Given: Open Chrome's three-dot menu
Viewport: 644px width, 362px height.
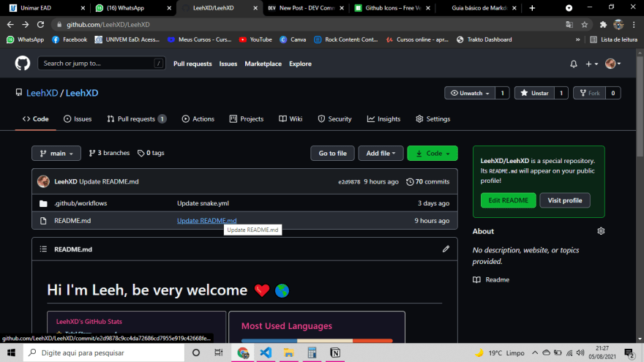Looking at the screenshot, I should 634,25.
